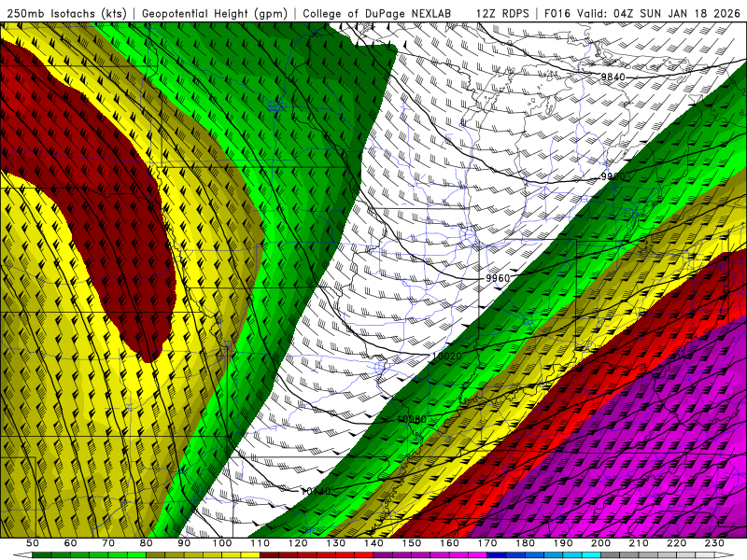Click the 70 knot legend label
The height and width of the screenshot is (560, 747).
(x=108, y=543)
